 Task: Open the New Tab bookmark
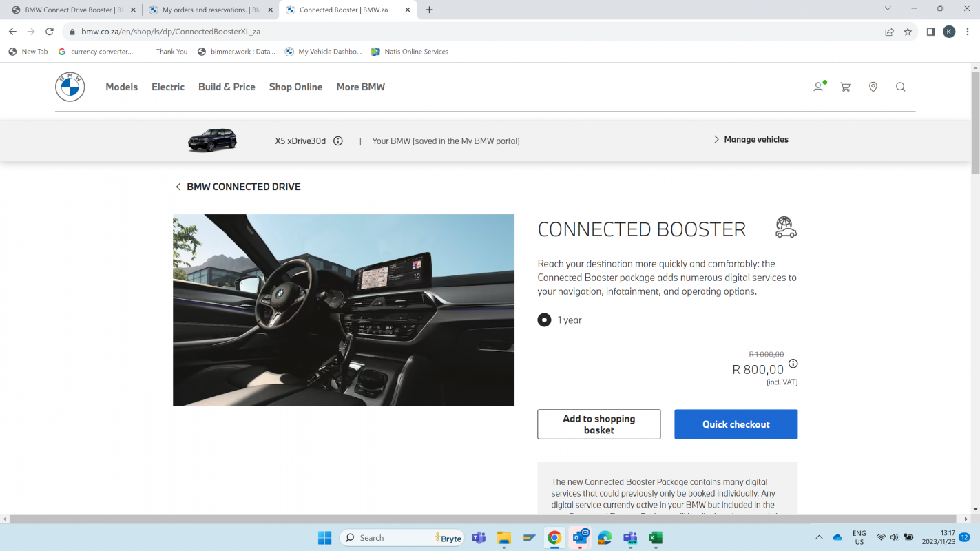28,52
